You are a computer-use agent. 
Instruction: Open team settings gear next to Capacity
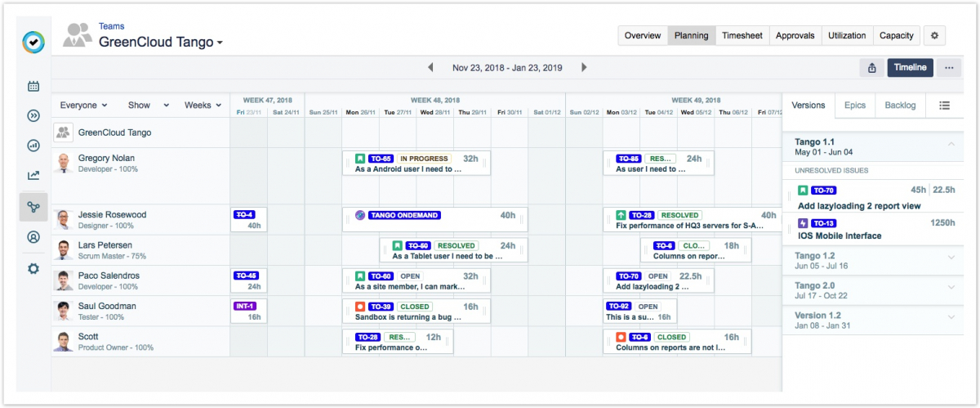point(934,36)
